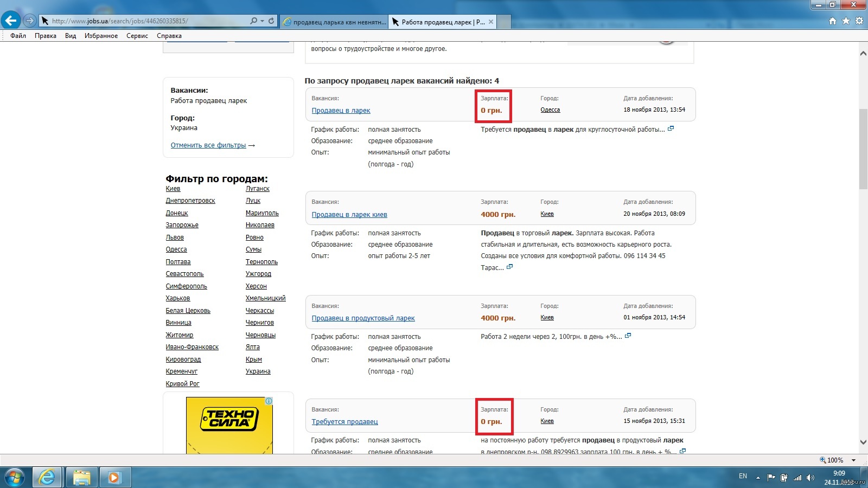Click the page vertical scrollbar thumb
The width and height of the screenshot is (868, 488).
point(863,149)
